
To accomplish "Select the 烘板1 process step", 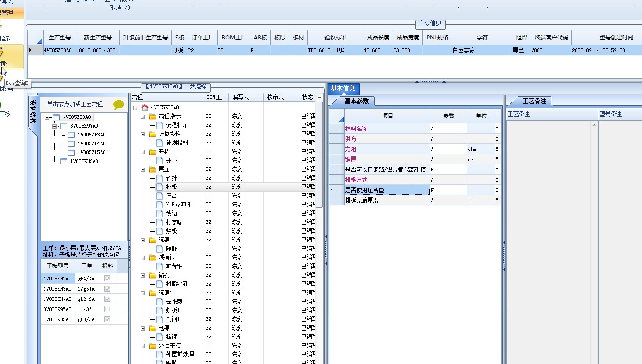I will click(x=173, y=310).
